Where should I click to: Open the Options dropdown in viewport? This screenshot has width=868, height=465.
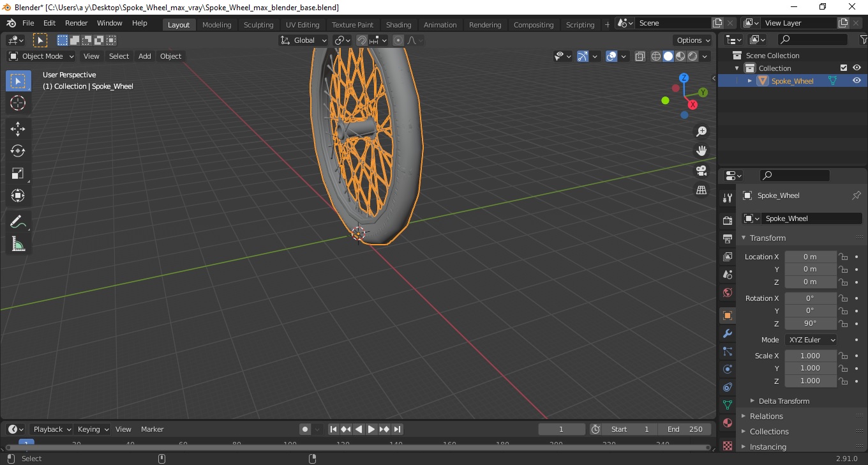coord(693,40)
